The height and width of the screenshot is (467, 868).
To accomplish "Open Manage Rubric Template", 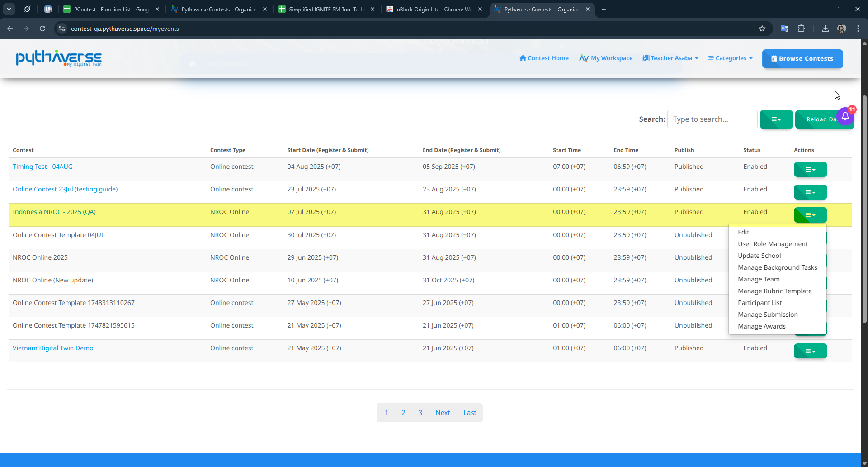I will point(774,291).
